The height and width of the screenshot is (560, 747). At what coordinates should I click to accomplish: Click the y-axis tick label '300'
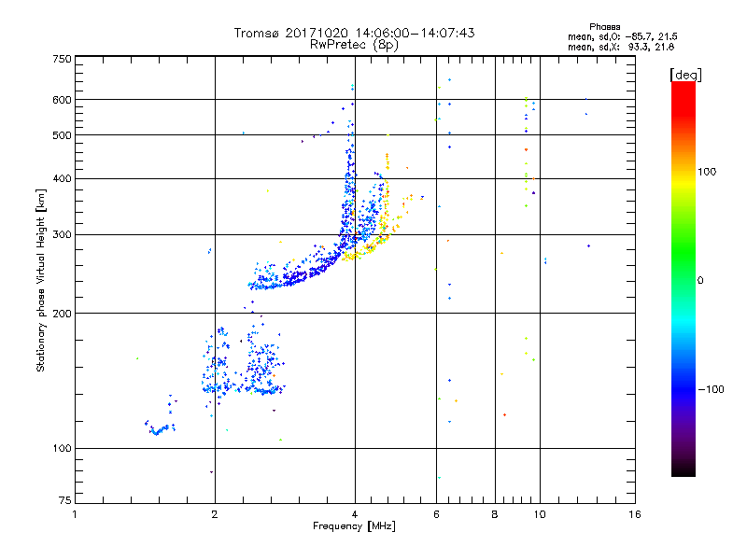(62, 235)
